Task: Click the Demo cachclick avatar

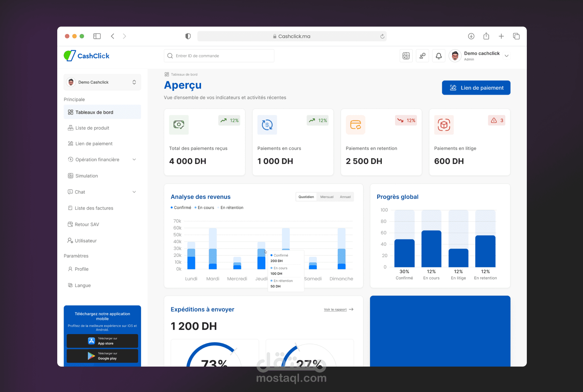Action: 455,56
